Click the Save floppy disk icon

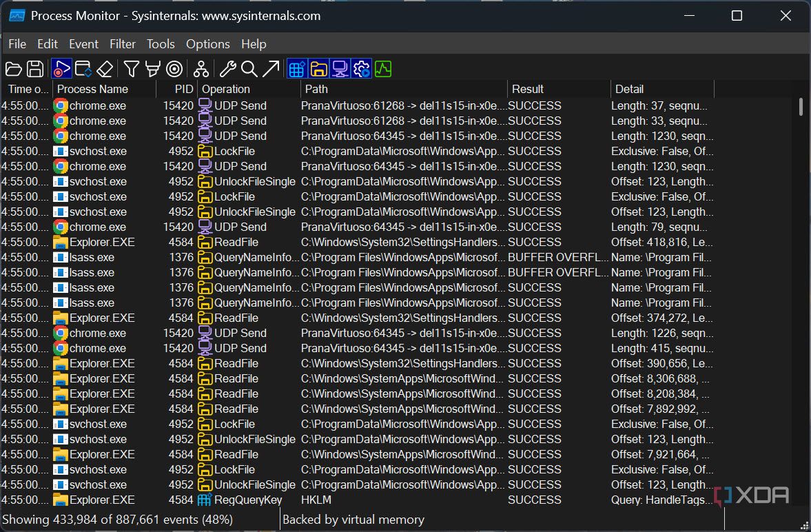tap(35, 69)
